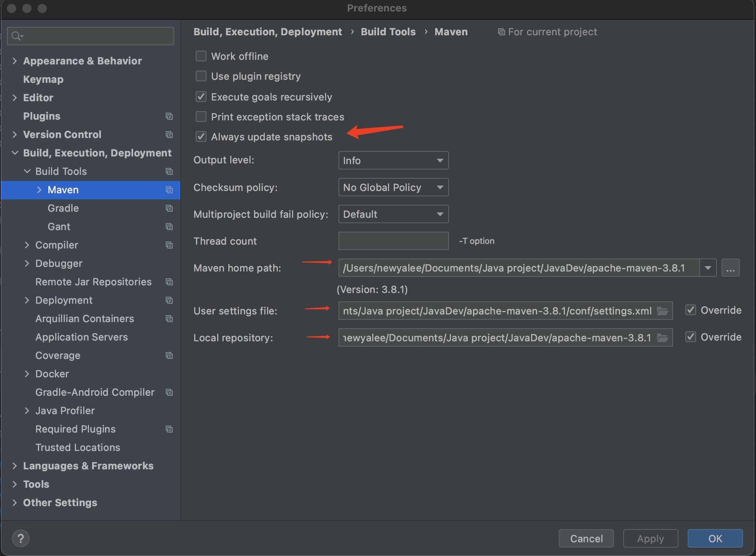Click the Help question mark icon
Viewport: 756px width, 556px height.
point(21,538)
